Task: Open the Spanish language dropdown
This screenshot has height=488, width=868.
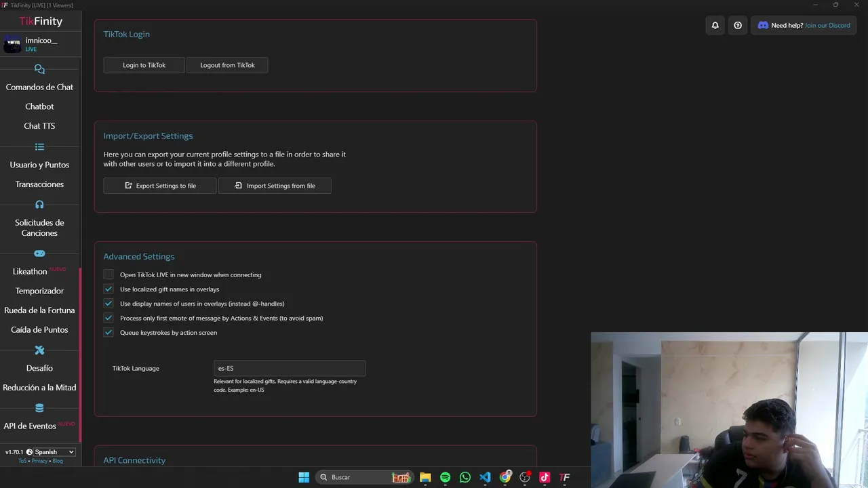Action: coord(54,452)
